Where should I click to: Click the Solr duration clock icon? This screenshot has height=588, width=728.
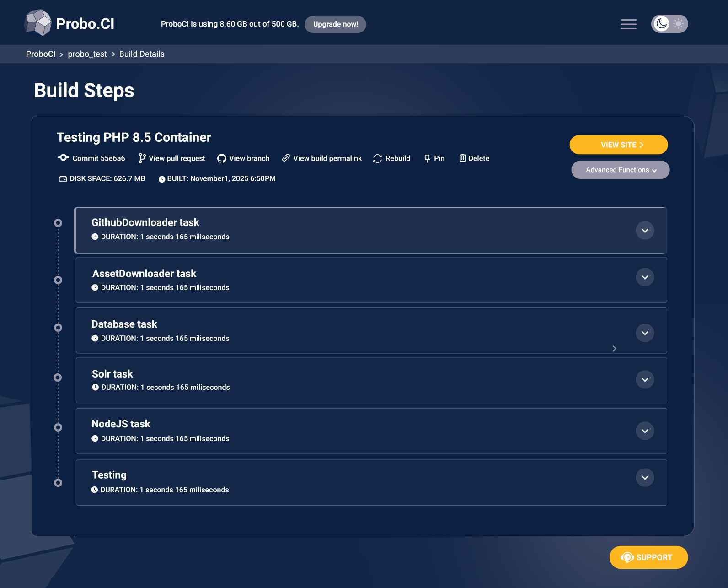96,387
